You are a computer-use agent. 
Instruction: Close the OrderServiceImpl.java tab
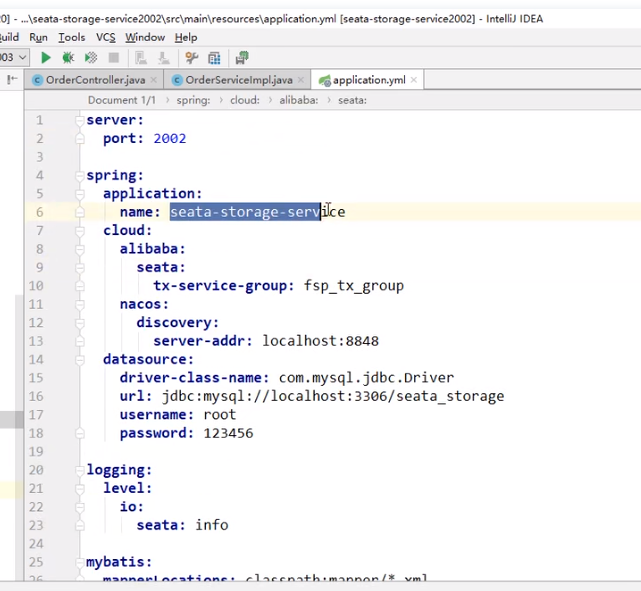[301, 80]
